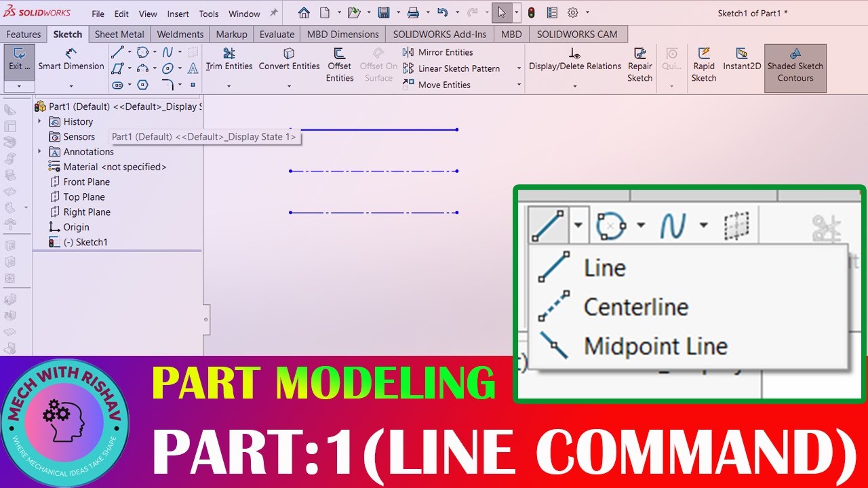Click the Select cursor tool
868x488 pixels.
[x=501, y=12]
